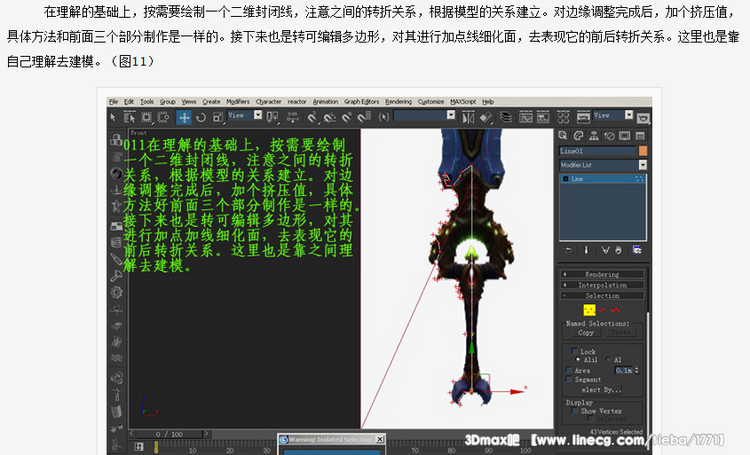Image resolution: width=750 pixels, height=455 pixels.
Task: Open the Rendering menu
Action: 398,102
